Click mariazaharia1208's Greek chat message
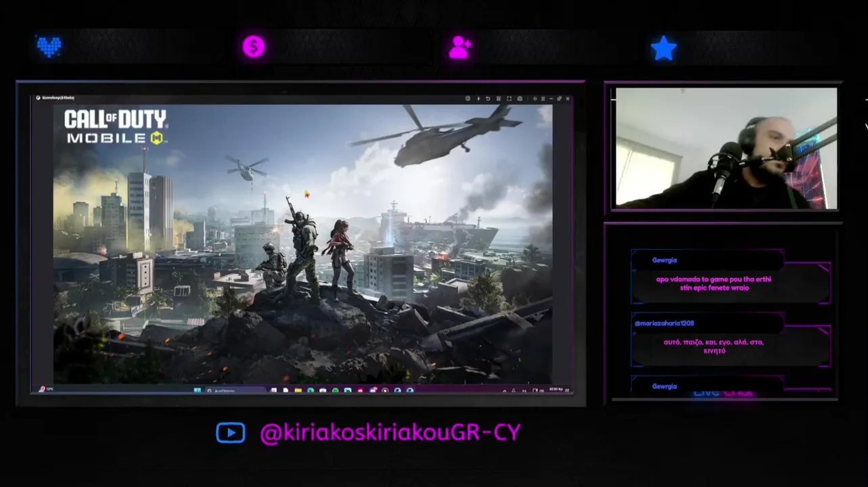868x487 pixels. click(714, 346)
